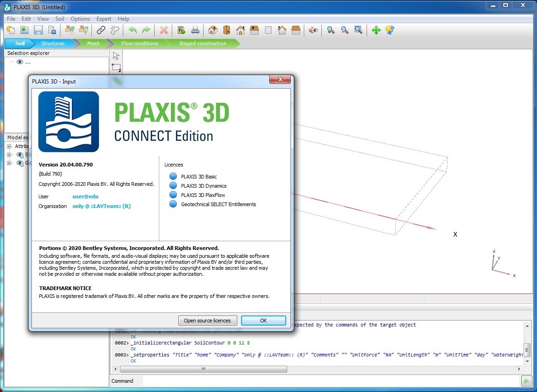Click the command log scroll-down arrow

click(x=527, y=361)
